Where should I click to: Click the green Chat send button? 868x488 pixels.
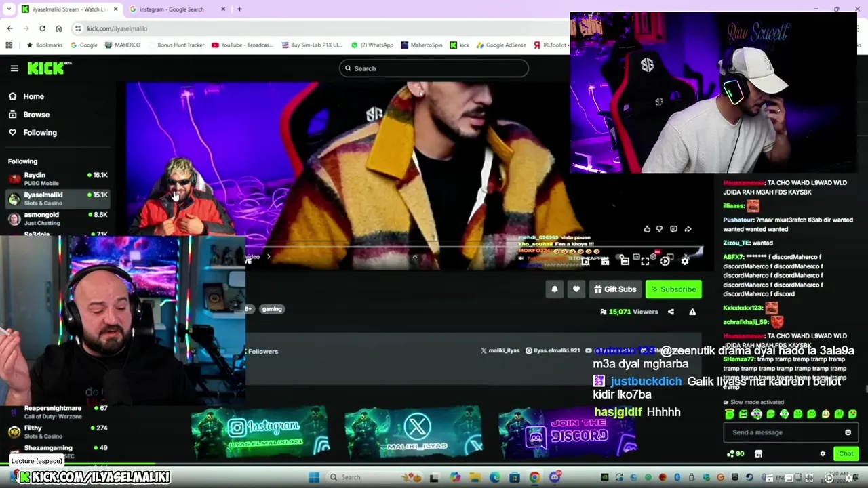(846, 454)
